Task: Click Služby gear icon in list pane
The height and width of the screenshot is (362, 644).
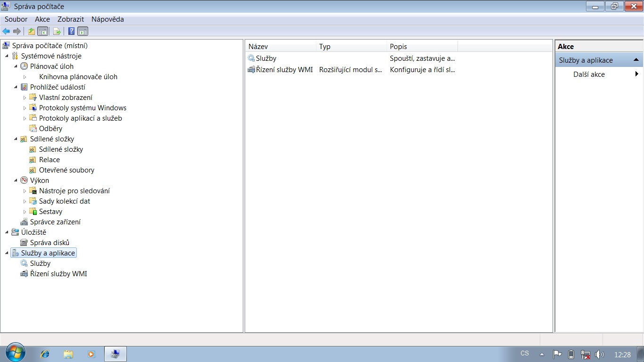Action: coord(251,58)
